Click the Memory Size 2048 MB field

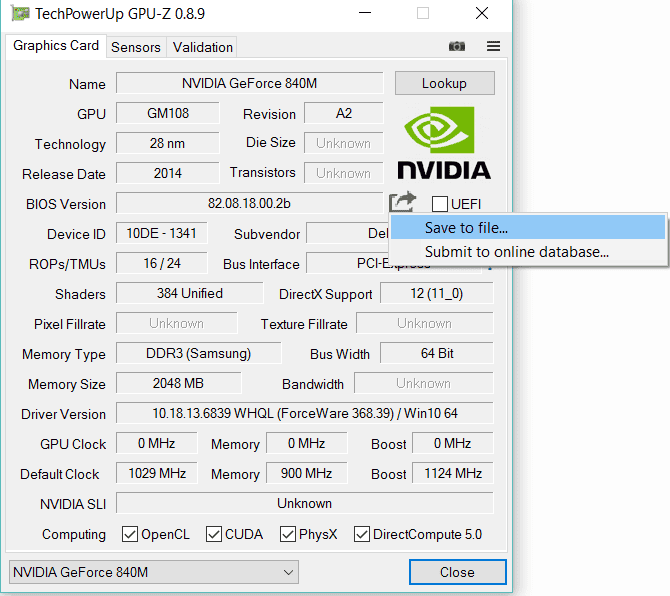point(179,383)
